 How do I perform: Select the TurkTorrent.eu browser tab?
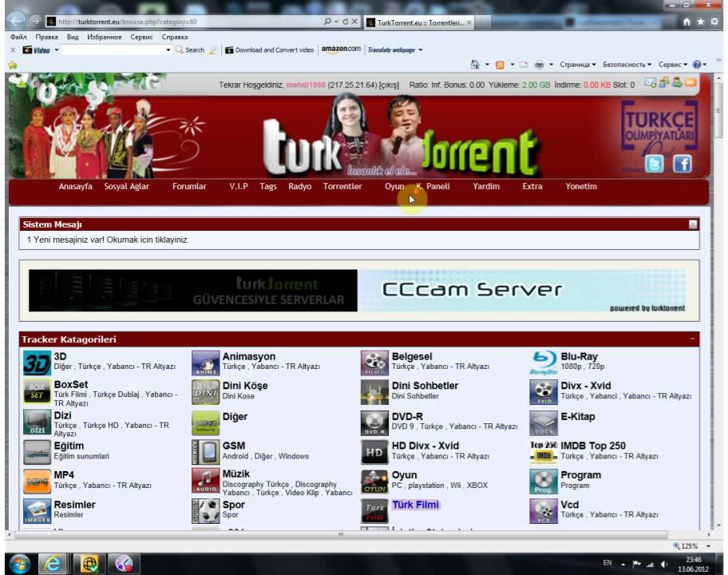click(419, 22)
